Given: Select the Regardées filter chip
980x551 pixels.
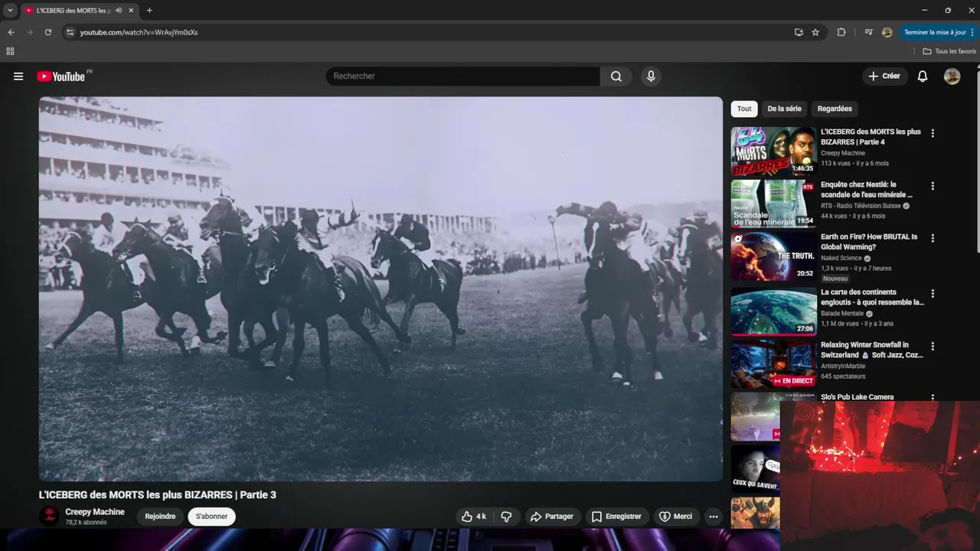Looking at the screenshot, I should [x=835, y=109].
